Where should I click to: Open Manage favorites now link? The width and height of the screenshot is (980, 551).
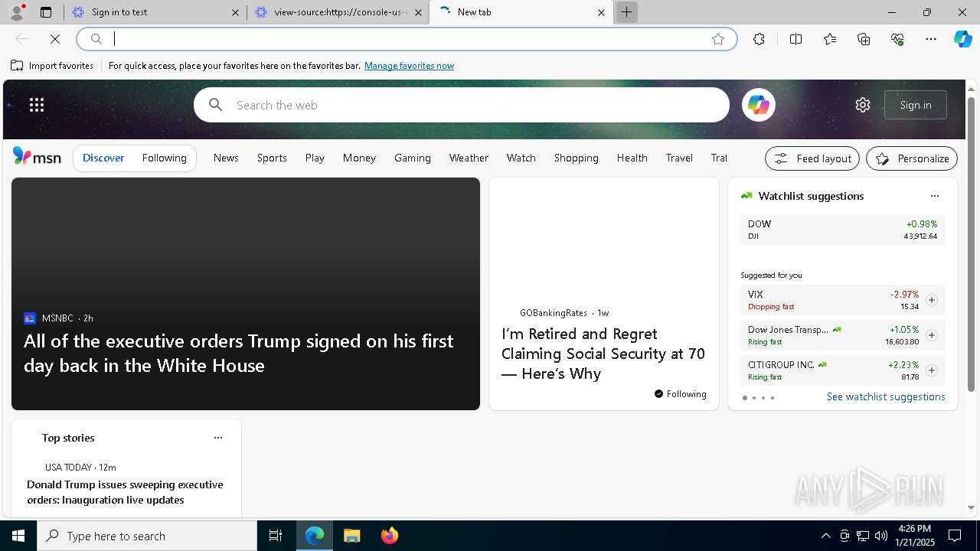click(409, 66)
